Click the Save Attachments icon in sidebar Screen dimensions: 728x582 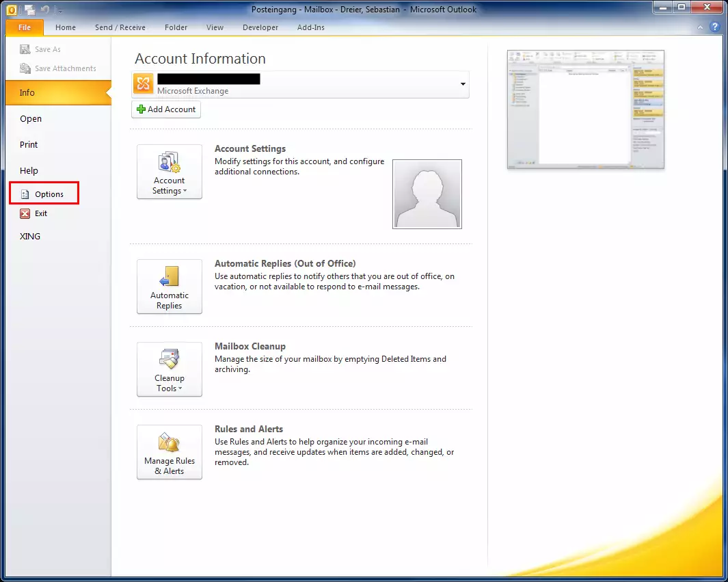(25, 68)
